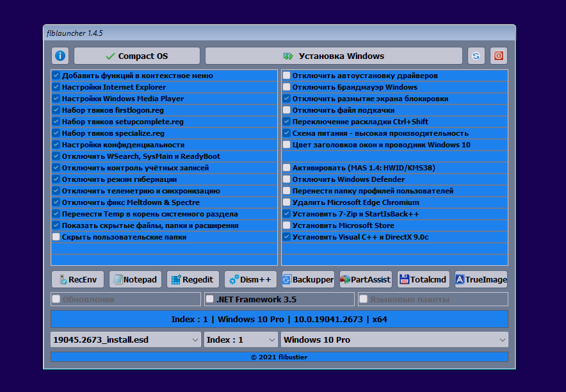Uncheck Отключить размытие экрана блокировки
566x392 pixels.
(287, 99)
